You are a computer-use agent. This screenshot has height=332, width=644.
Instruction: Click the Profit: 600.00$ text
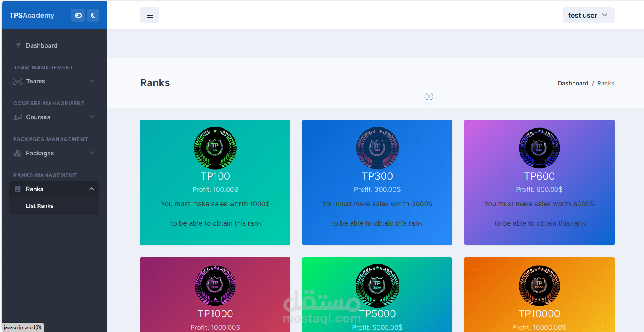pyautogui.click(x=539, y=189)
